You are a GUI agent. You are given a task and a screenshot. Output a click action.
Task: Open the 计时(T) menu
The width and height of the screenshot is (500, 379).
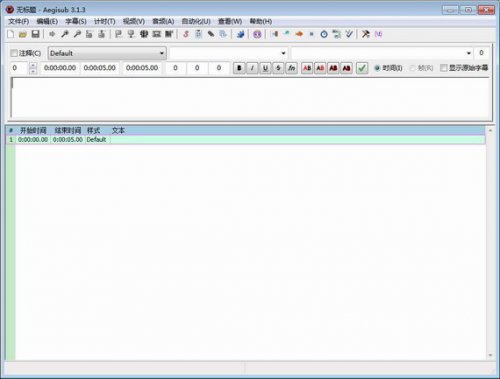pyautogui.click(x=105, y=22)
